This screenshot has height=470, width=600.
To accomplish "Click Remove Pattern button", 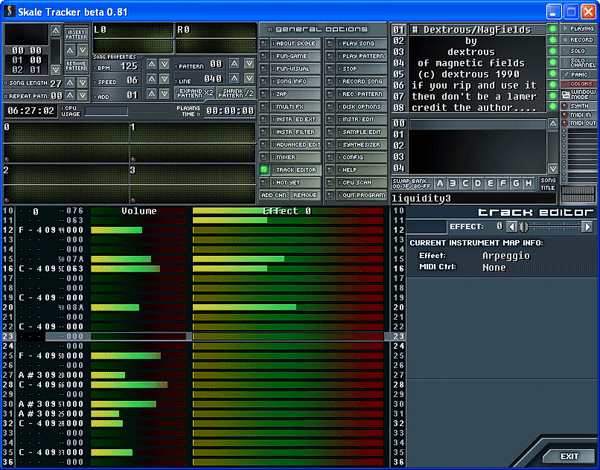I will coord(76,66).
